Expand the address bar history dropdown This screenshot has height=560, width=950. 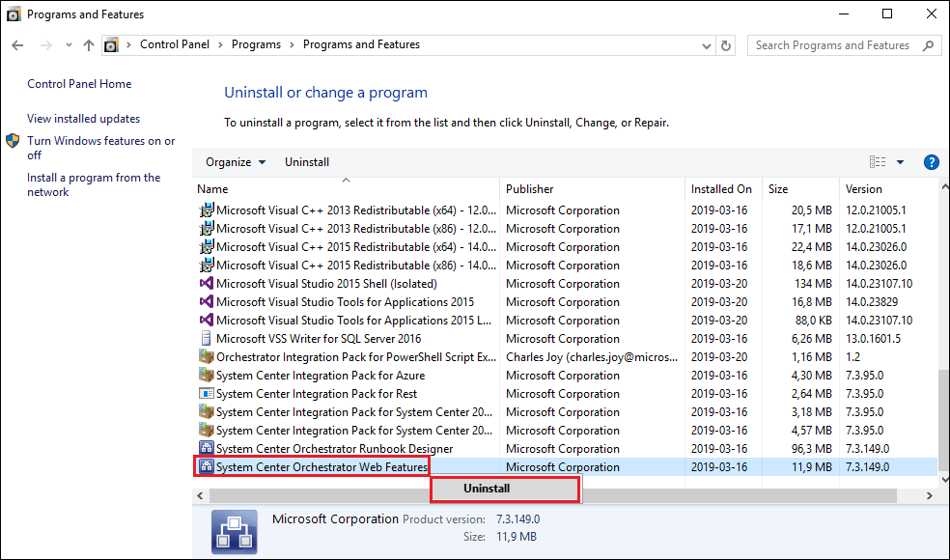point(707,45)
